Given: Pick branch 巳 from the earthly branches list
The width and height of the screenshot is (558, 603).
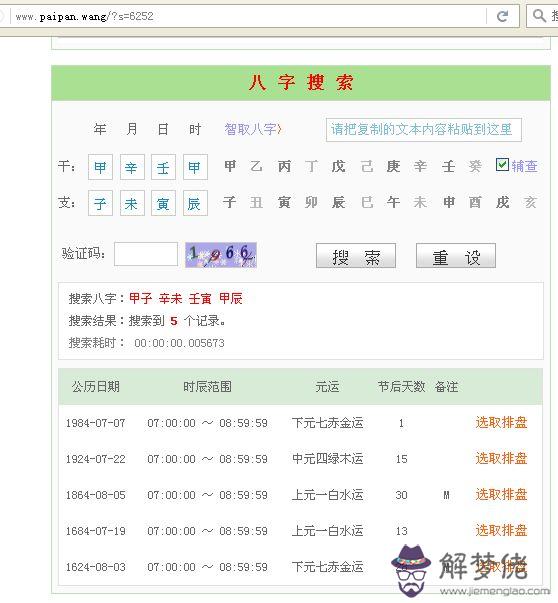Looking at the screenshot, I should [367, 202].
